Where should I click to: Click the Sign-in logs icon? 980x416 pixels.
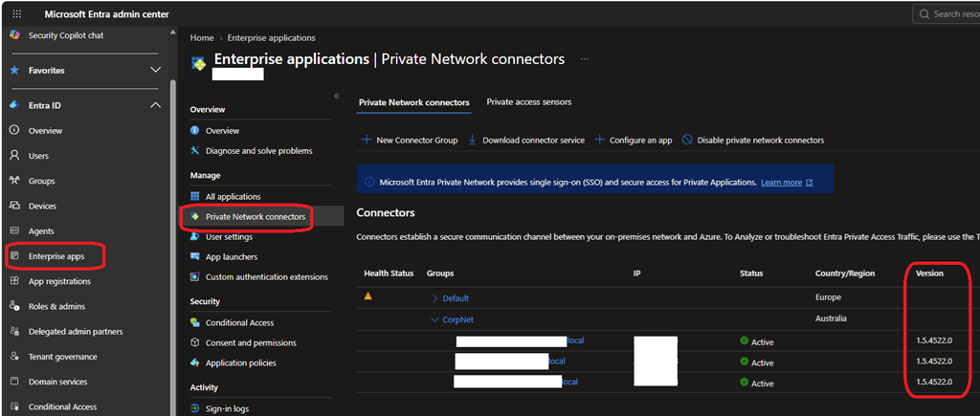click(x=194, y=408)
